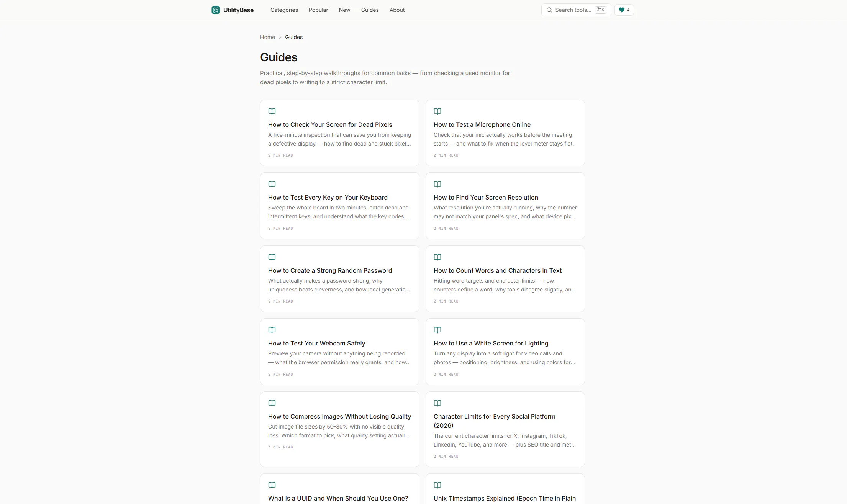Click book icon on White Screen card

[x=437, y=330]
